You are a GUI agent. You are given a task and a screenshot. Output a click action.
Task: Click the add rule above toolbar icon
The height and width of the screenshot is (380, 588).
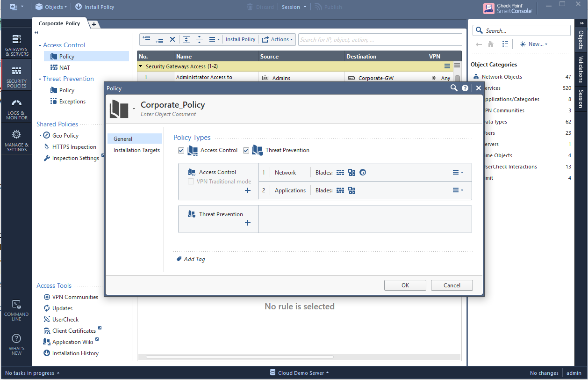point(146,39)
